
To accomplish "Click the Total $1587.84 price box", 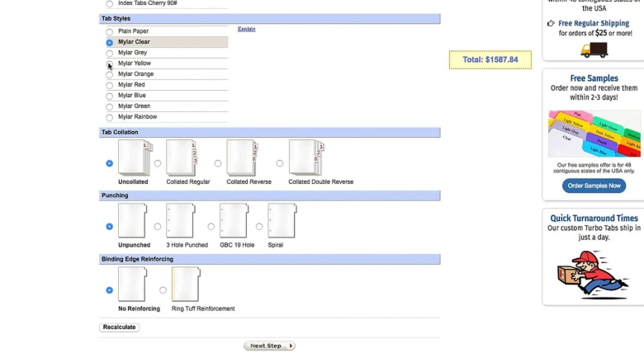I will 490,60.
